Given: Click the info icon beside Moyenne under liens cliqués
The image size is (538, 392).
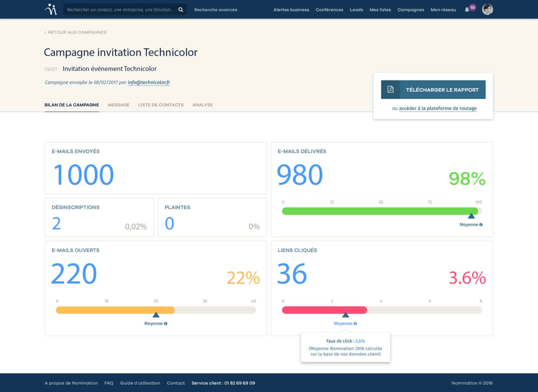Looking at the screenshot, I should coord(355,324).
